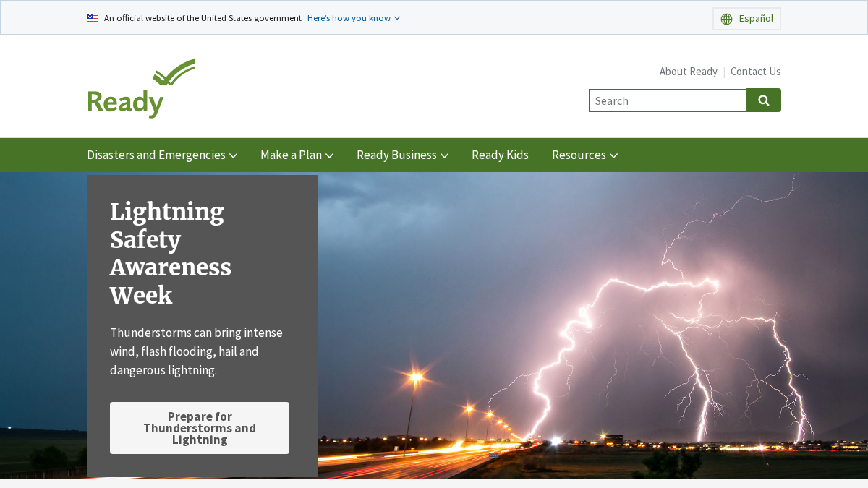
Task: Click the globe icon beside Español
Action: (726, 19)
